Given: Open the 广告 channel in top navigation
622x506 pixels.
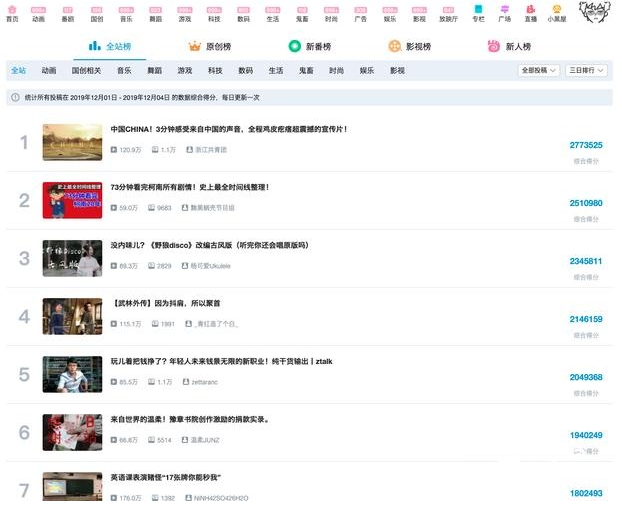Looking at the screenshot, I should click(x=361, y=14).
